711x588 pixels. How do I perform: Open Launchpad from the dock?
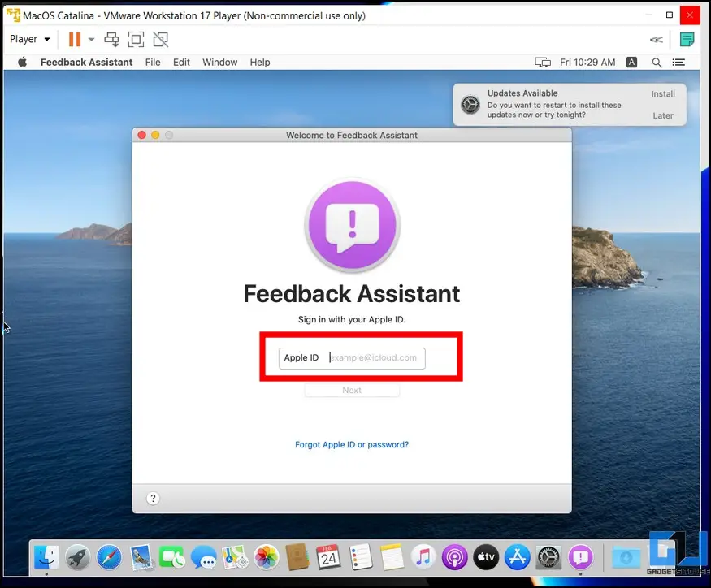77,557
